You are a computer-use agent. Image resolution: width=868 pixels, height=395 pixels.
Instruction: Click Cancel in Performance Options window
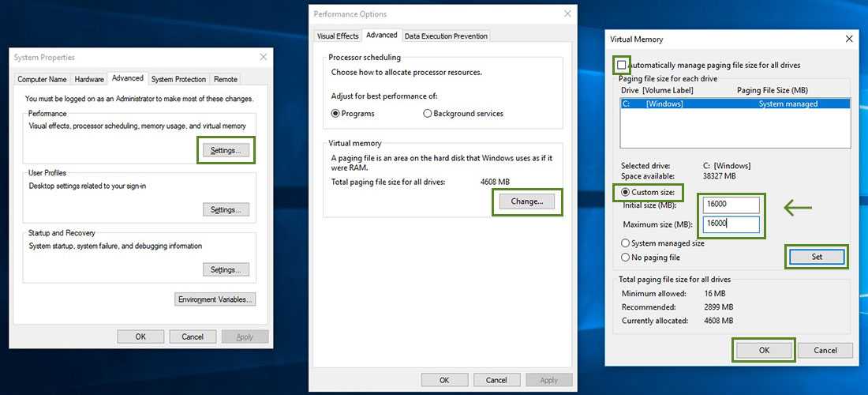pos(496,380)
